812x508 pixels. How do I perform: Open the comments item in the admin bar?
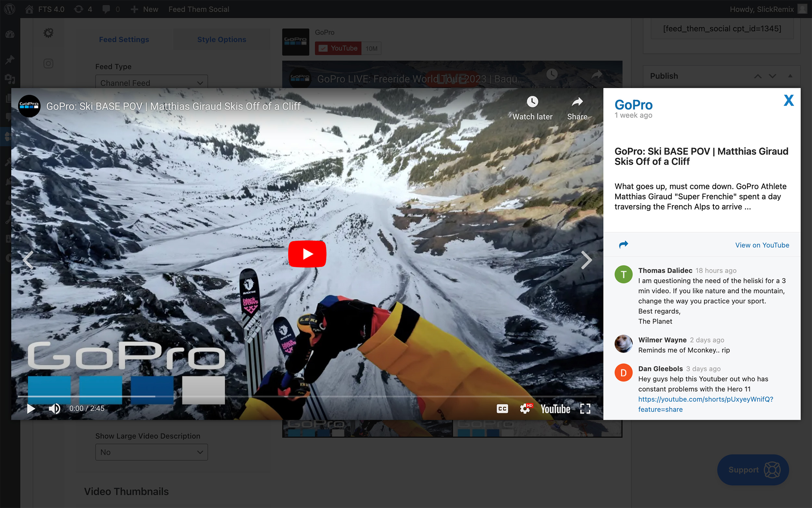[x=111, y=9]
